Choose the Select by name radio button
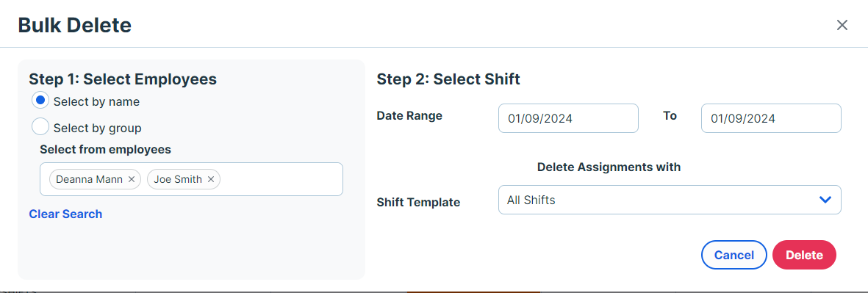This screenshot has width=868, height=293. [40, 101]
